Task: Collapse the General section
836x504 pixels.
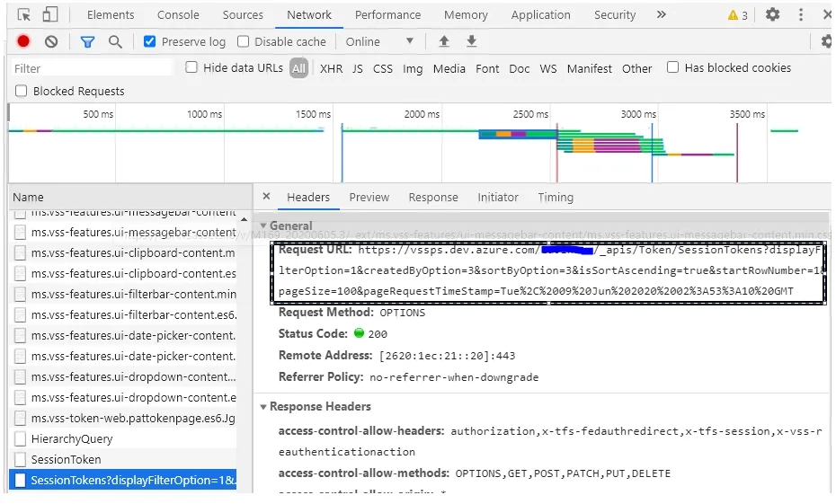Action: click(263, 225)
